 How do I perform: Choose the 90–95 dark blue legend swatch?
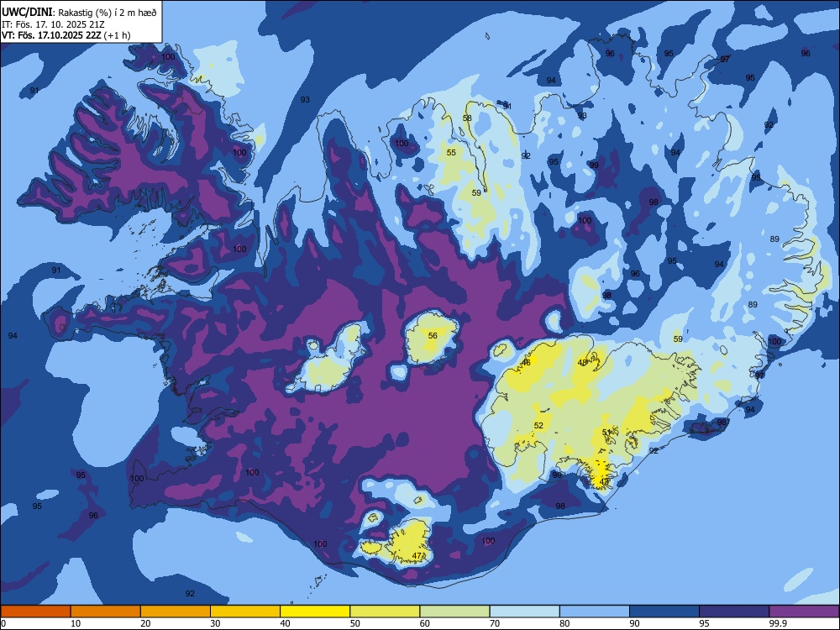coord(664,612)
